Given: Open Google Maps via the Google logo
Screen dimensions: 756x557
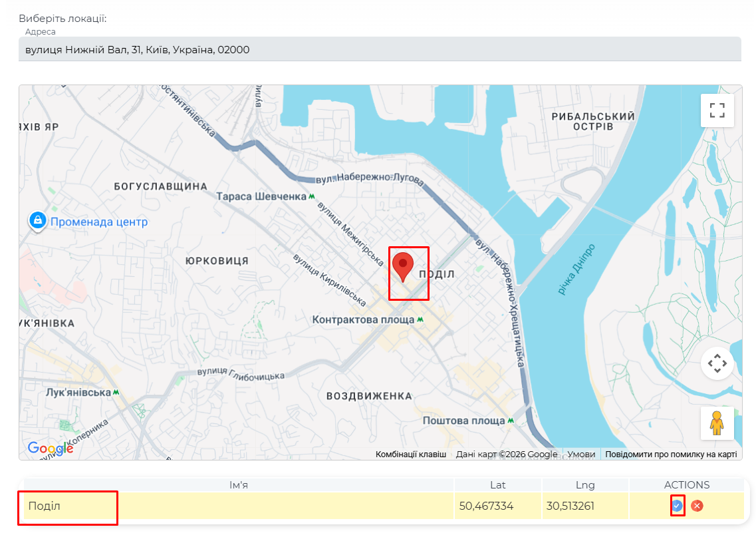Looking at the screenshot, I should click(51, 449).
